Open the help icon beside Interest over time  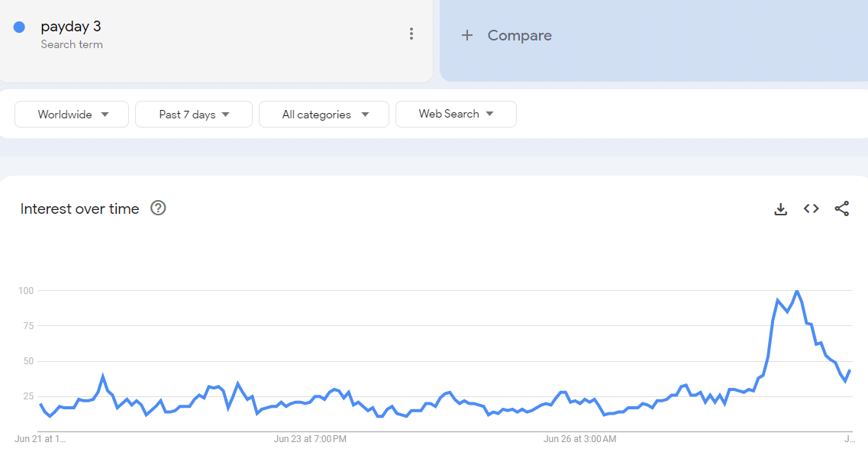click(158, 208)
